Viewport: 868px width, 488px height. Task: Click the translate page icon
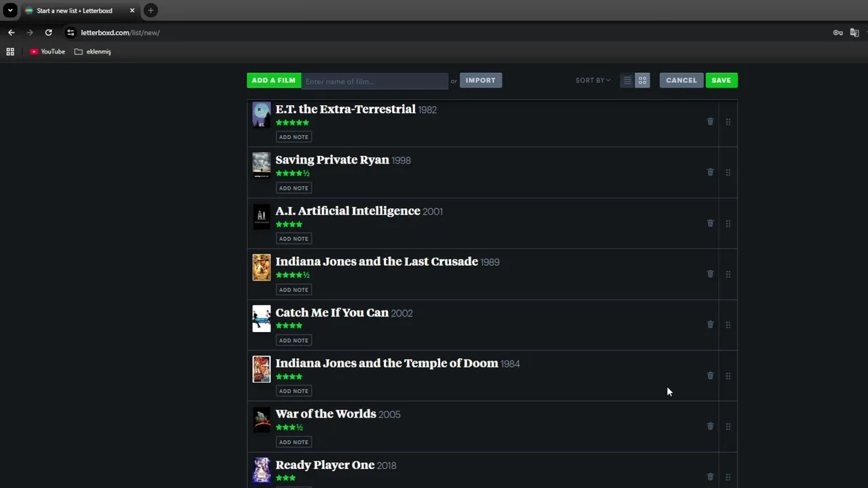coord(854,33)
